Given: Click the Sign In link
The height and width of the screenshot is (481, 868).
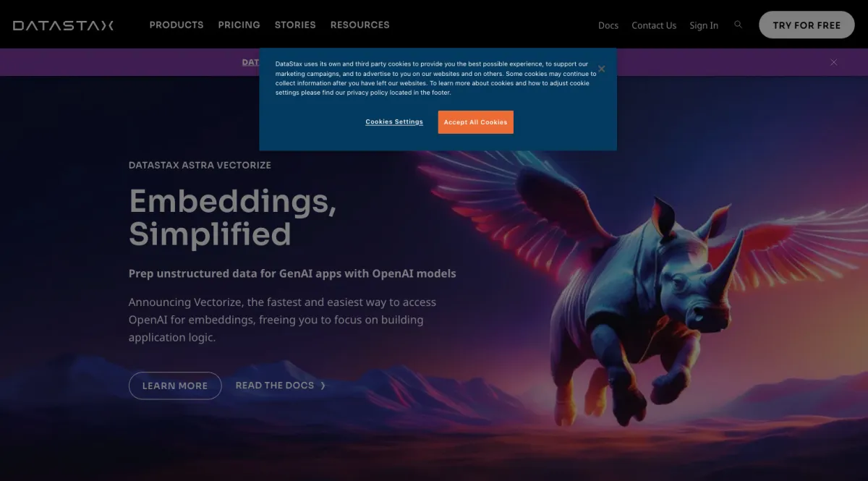Looking at the screenshot, I should pos(704,25).
